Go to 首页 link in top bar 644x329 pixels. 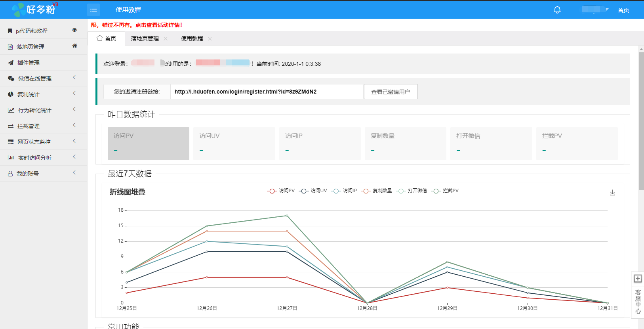[x=623, y=10]
